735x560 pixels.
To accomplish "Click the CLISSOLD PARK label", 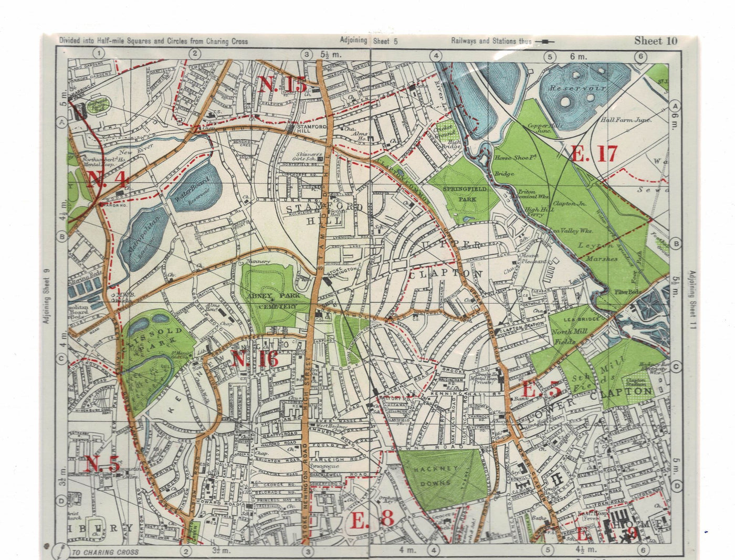I will pos(152,340).
